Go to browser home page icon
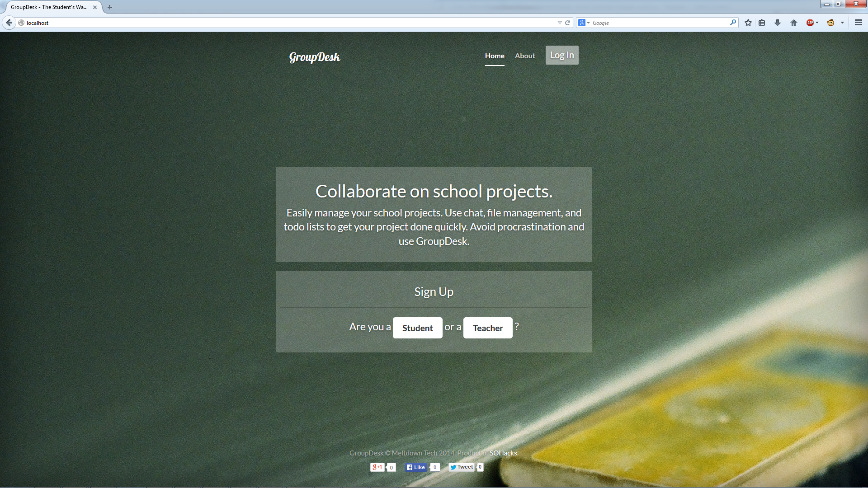 (x=794, y=23)
